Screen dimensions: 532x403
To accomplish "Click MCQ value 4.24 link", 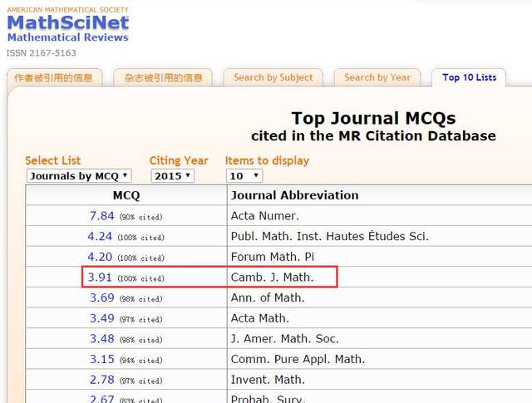I will [100, 236].
